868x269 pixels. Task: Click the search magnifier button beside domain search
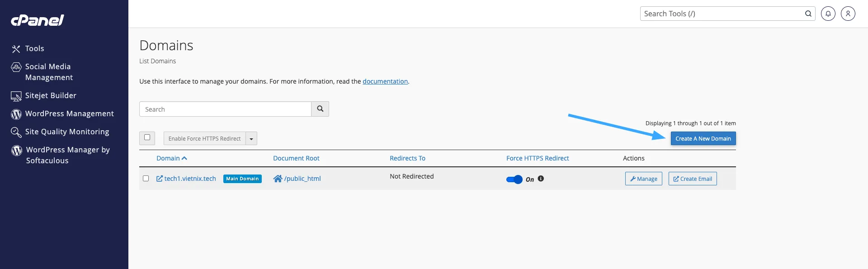tap(320, 109)
